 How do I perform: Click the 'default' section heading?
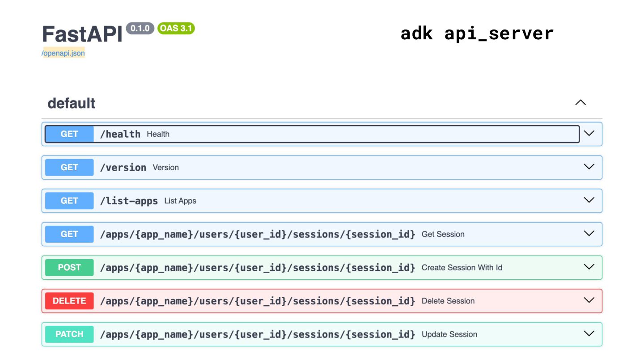pos(72,103)
